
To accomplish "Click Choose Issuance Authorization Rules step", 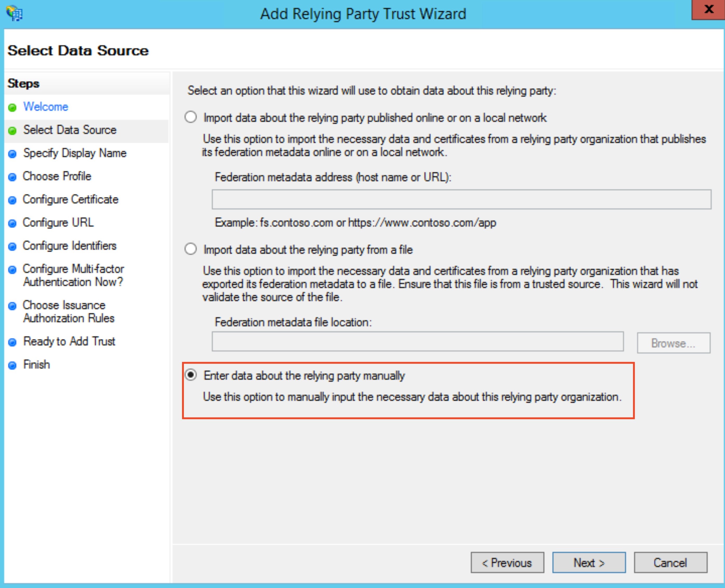I will pos(68,311).
